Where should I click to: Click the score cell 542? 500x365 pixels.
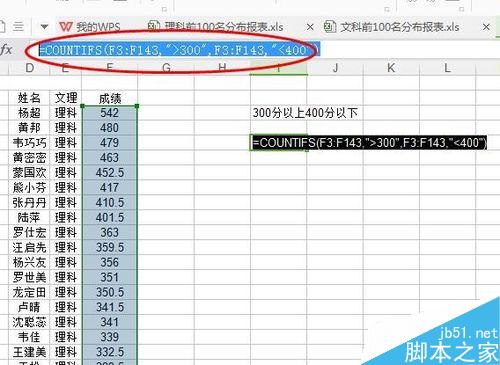pos(110,113)
